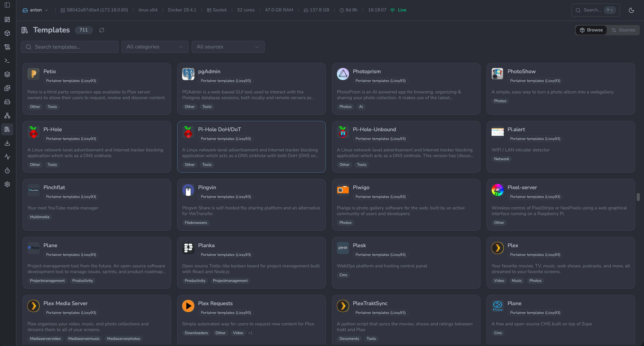The width and height of the screenshot is (644, 346).
Task: Open the download icon in sidebar
Action: click(7, 143)
